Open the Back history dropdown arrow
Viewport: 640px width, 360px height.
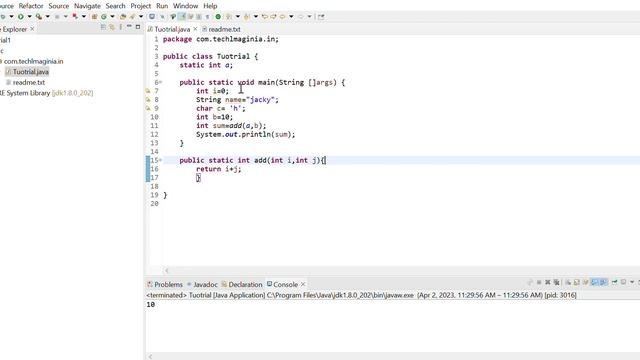pos(291,17)
